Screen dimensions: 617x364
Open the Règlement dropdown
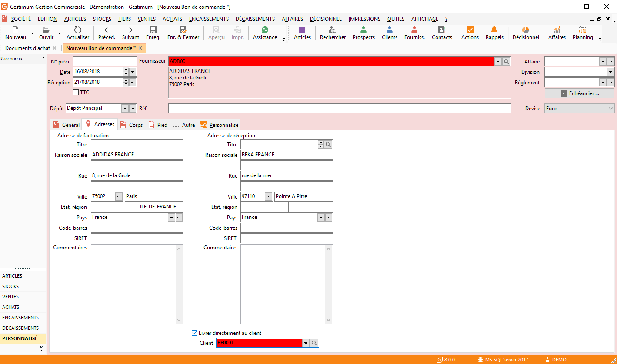click(603, 83)
